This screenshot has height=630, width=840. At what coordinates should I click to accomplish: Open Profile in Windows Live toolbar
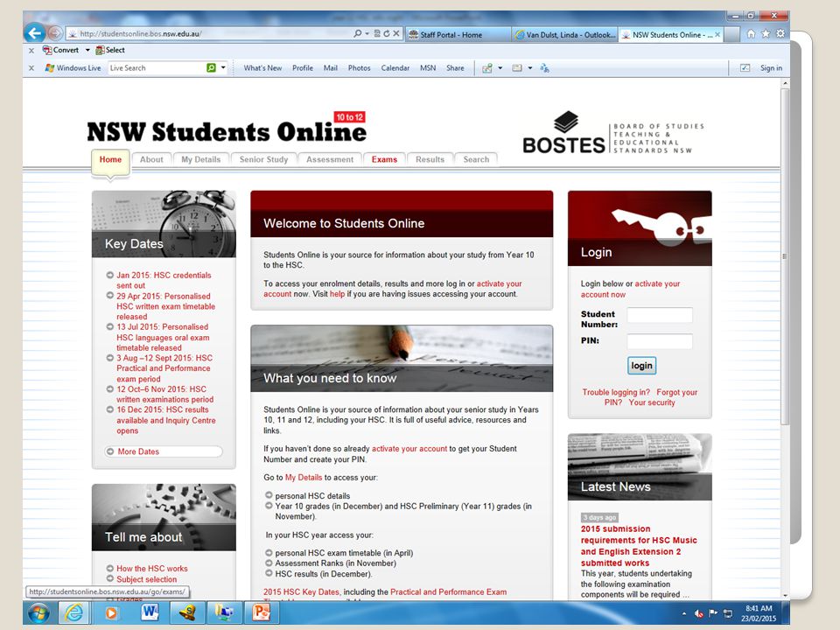tap(303, 68)
